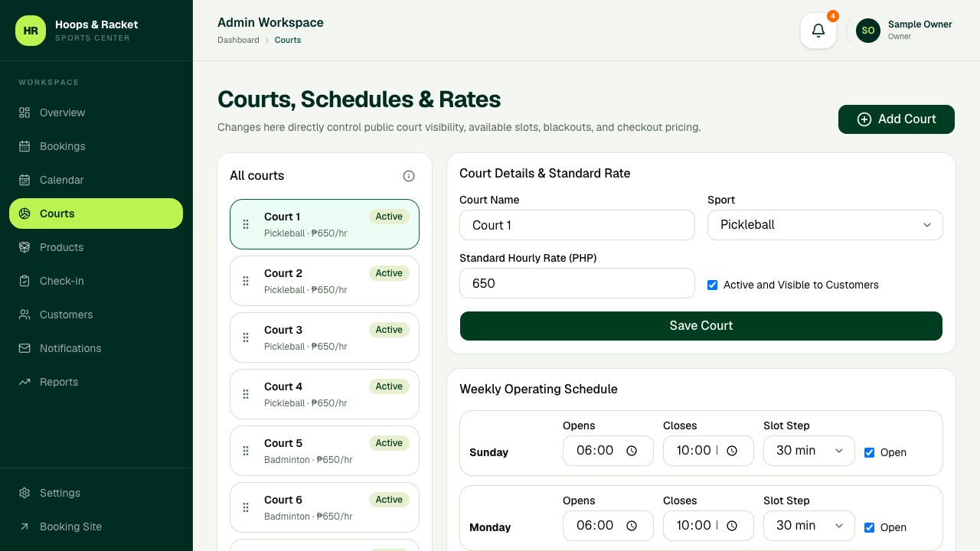Toggle the Sunday Open checkbox
The height and width of the screenshot is (551, 980).
click(869, 452)
